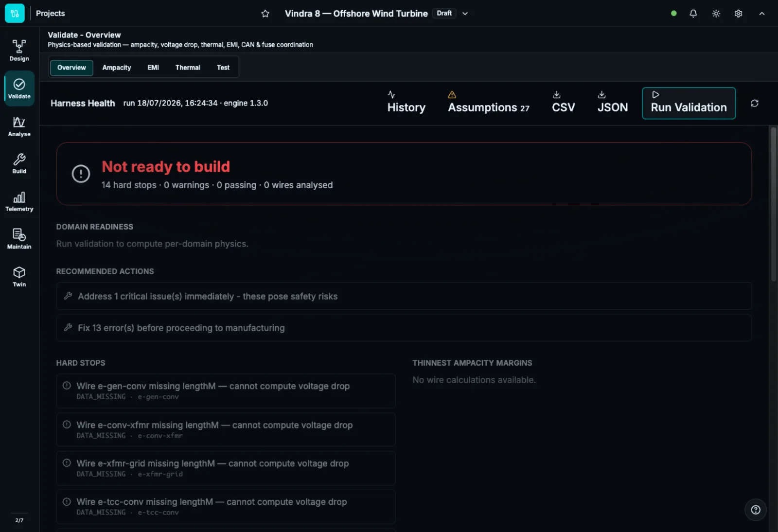
Task: Switch to the EMI tab
Action: pos(153,68)
